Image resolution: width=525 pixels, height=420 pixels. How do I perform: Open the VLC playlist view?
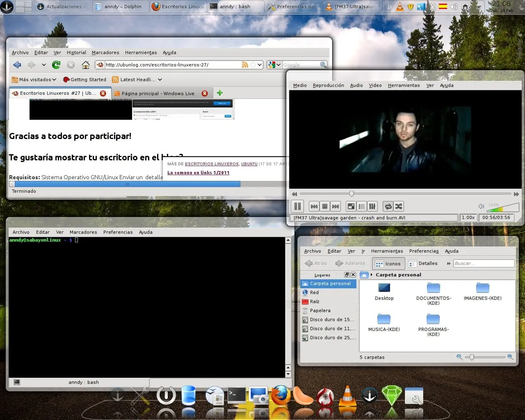[361, 206]
